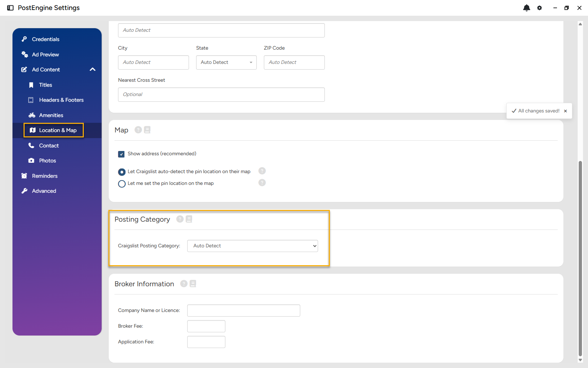Click the vertical scrollbar thumb
Viewport: 588px width, 368px height.
(x=580, y=259)
